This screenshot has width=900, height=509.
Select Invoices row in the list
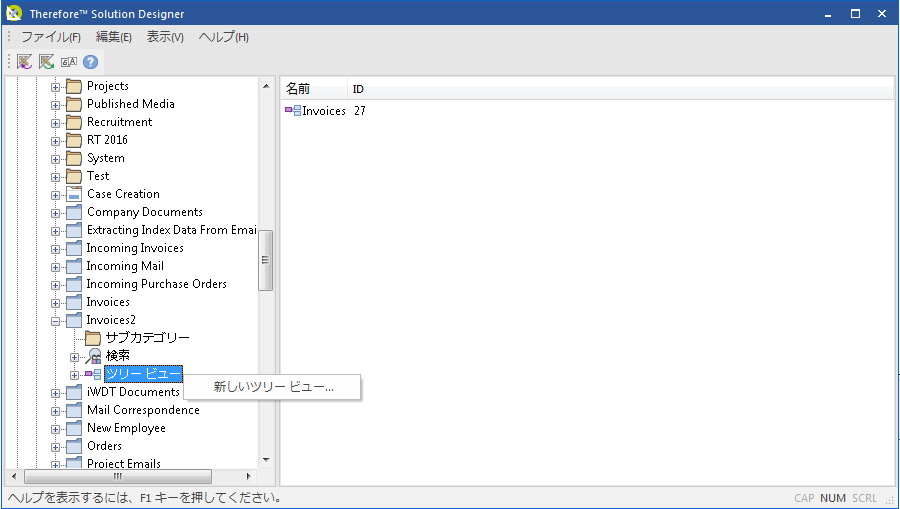pos(324,111)
